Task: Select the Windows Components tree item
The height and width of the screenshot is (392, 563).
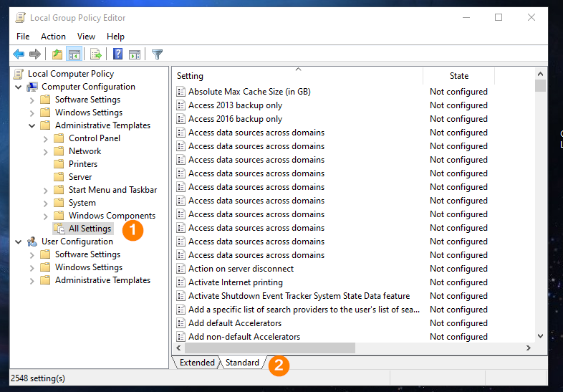Action: [112, 216]
